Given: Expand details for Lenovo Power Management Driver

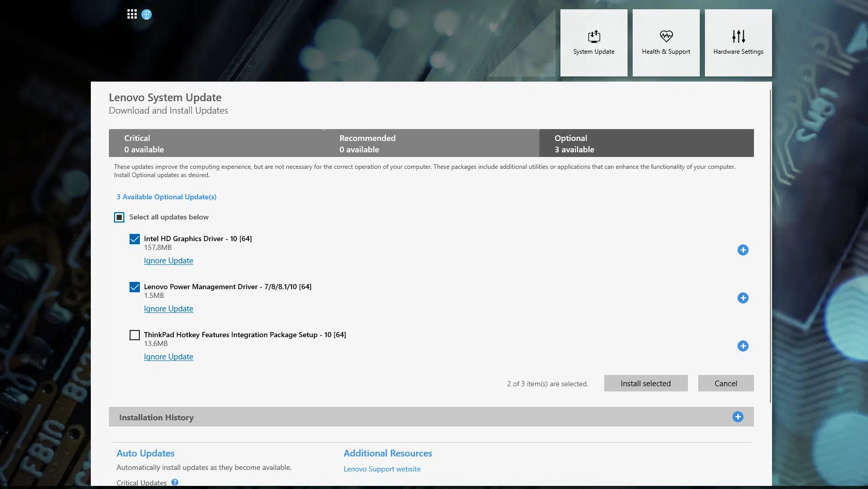Looking at the screenshot, I should pyautogui.click(x=743, y=298).
